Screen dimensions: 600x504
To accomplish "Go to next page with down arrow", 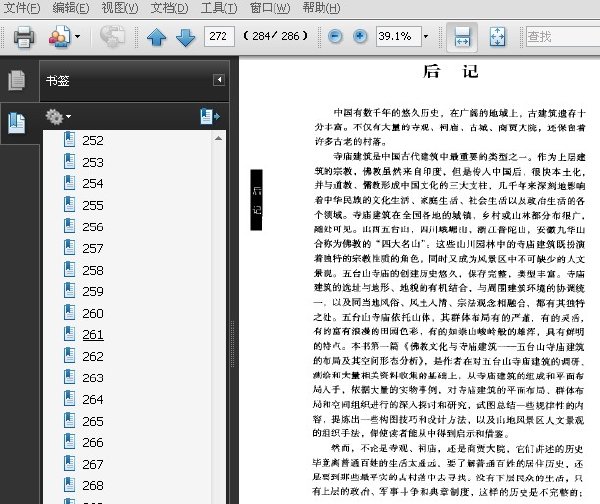I will point(186,38).
